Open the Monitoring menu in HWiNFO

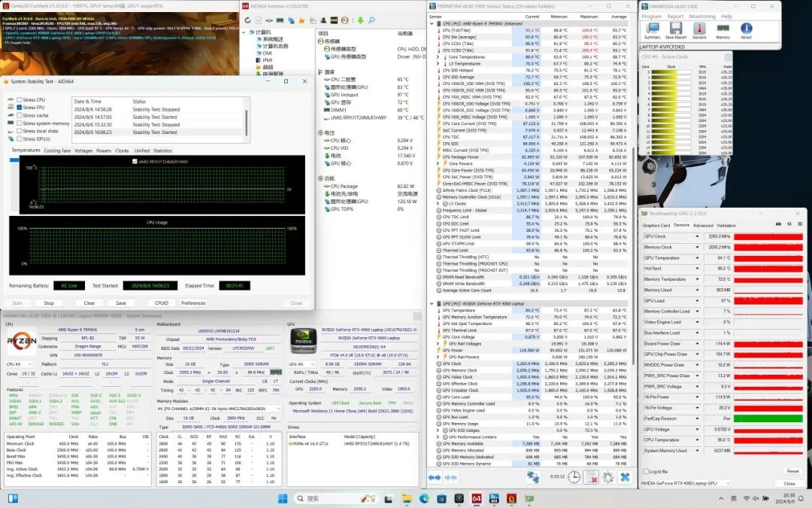click(x=702, y=16)
